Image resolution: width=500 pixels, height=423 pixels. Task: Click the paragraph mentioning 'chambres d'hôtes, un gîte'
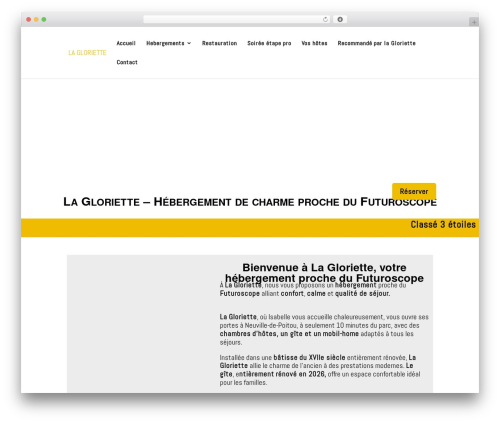[324, 329]
